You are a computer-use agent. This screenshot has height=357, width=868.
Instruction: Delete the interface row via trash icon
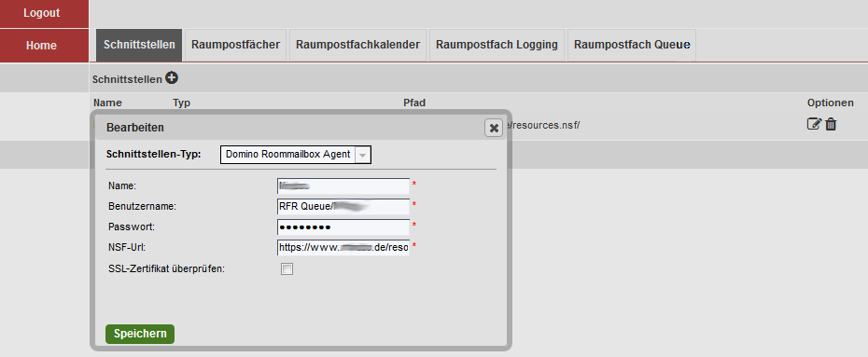831,124
